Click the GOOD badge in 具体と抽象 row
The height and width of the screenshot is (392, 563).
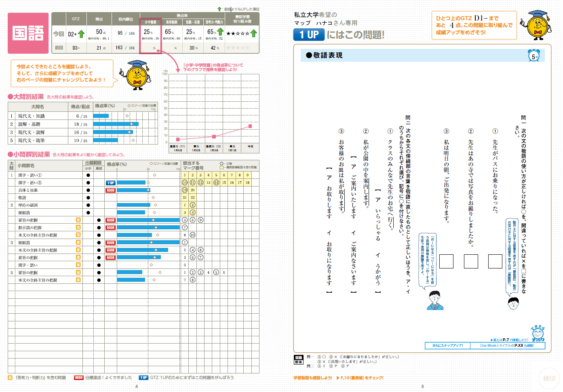[110, 190]
